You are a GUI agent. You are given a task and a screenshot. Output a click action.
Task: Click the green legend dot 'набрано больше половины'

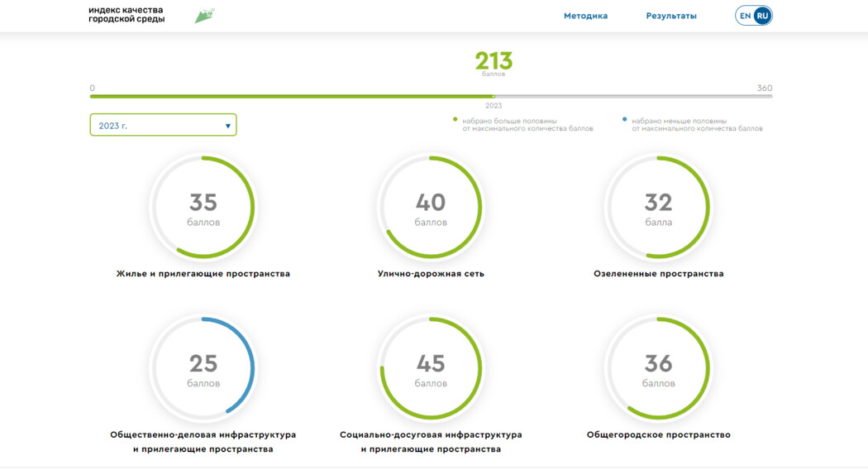455,119
